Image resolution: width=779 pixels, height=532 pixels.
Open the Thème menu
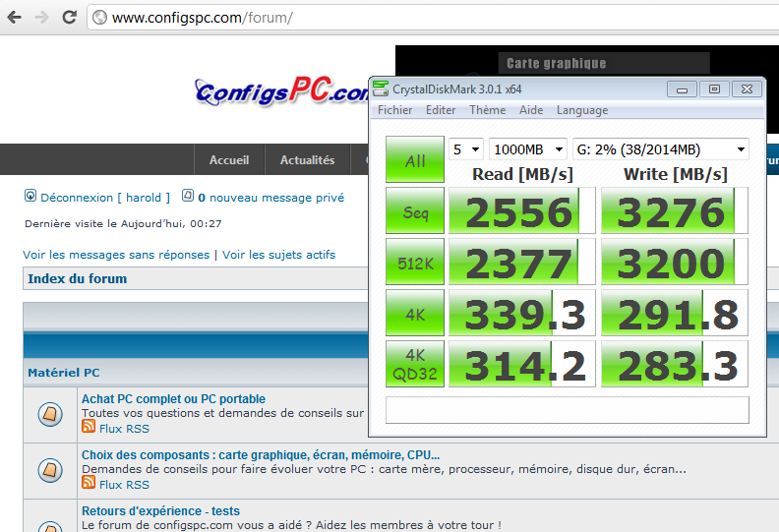coord(487,110)
